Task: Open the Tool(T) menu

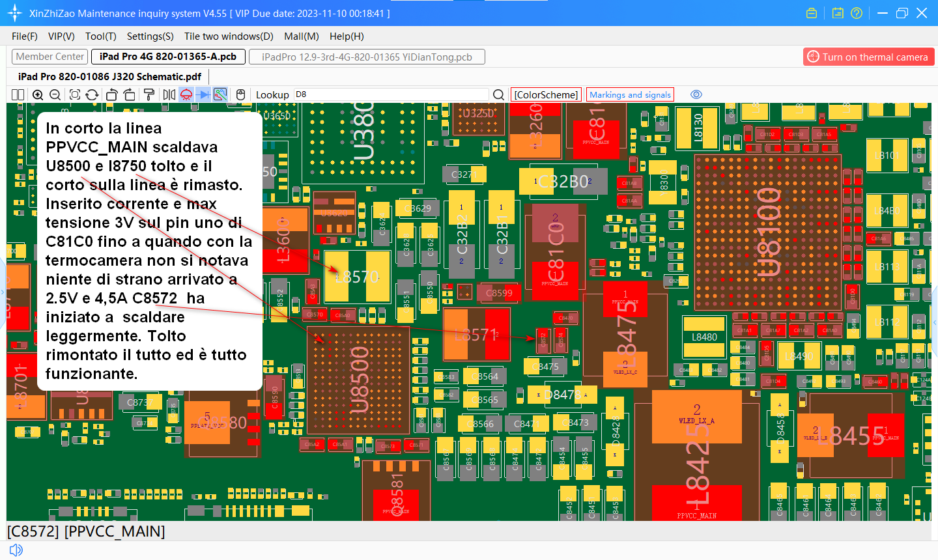Action: [101, 36]
